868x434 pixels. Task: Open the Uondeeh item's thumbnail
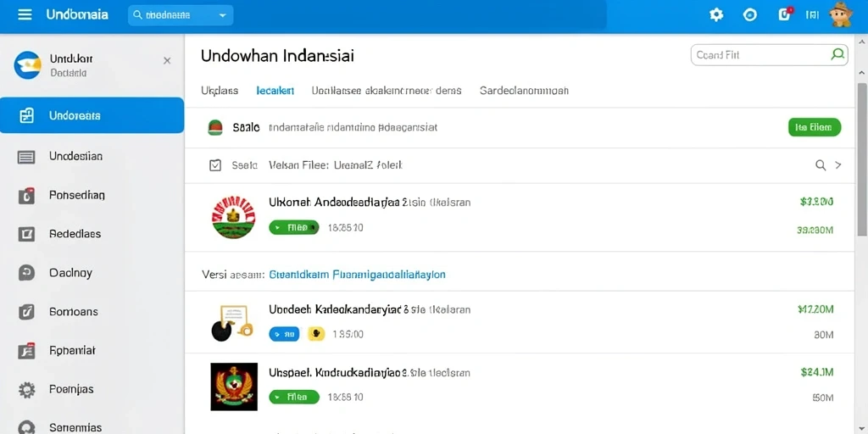coord(233,323)
